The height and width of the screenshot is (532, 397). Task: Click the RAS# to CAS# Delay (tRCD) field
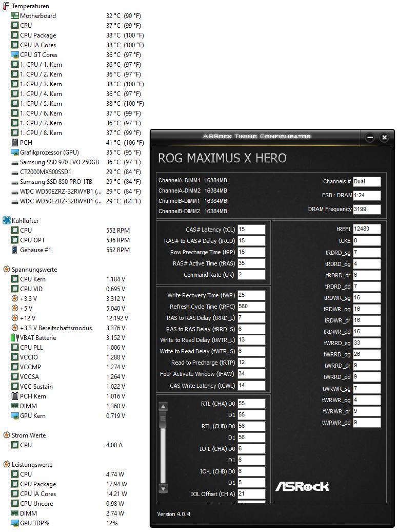pos(251,240)
